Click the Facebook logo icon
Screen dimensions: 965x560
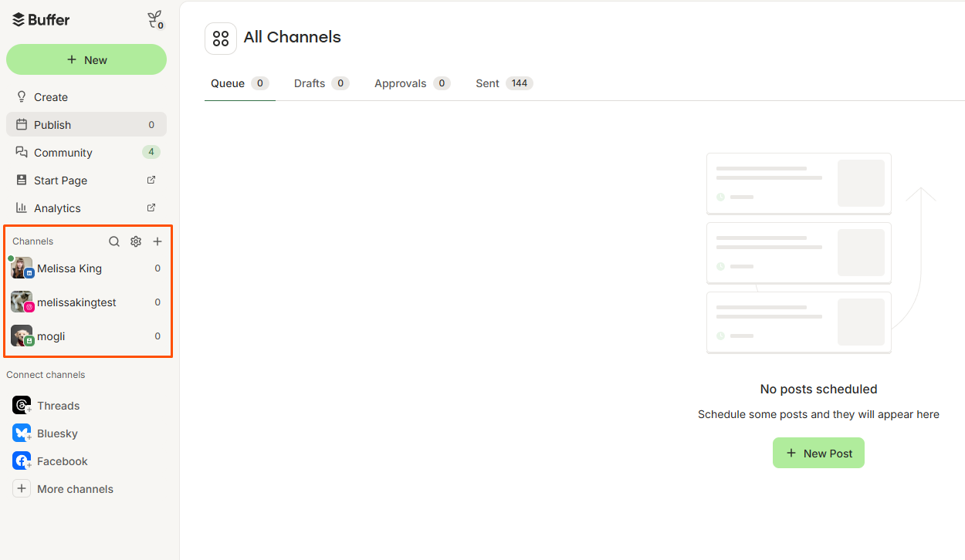coord(22,460)
